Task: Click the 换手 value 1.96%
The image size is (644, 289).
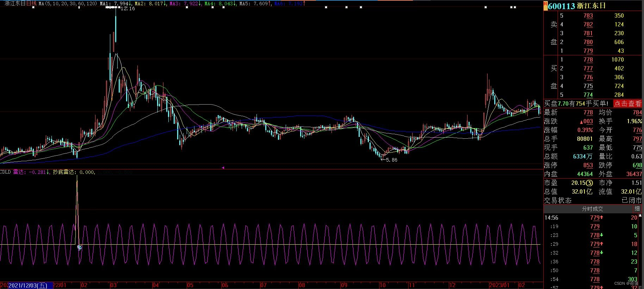Action: click(x=634, y=121)
